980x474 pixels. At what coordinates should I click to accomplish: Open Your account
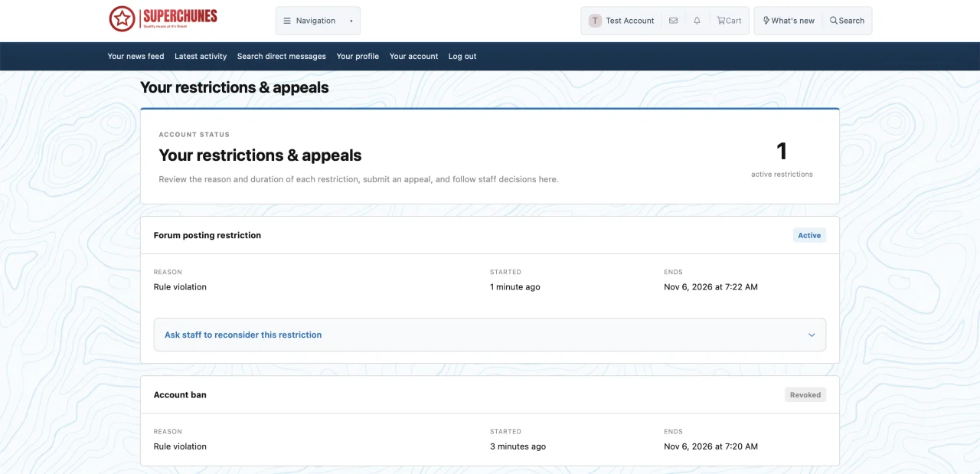[413, 56]
